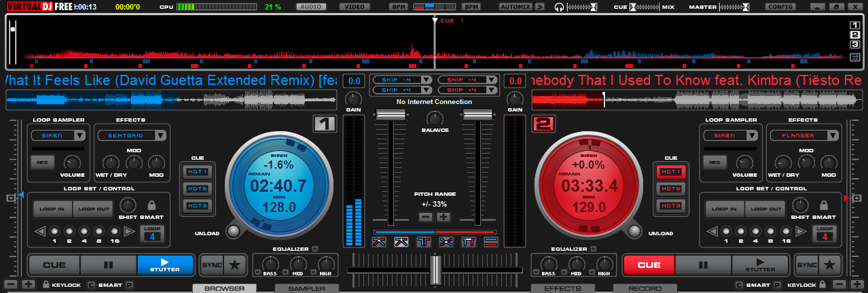The image size is (868, 293).
Task: Select waveform zoom level 1
Action: point(854,26)
